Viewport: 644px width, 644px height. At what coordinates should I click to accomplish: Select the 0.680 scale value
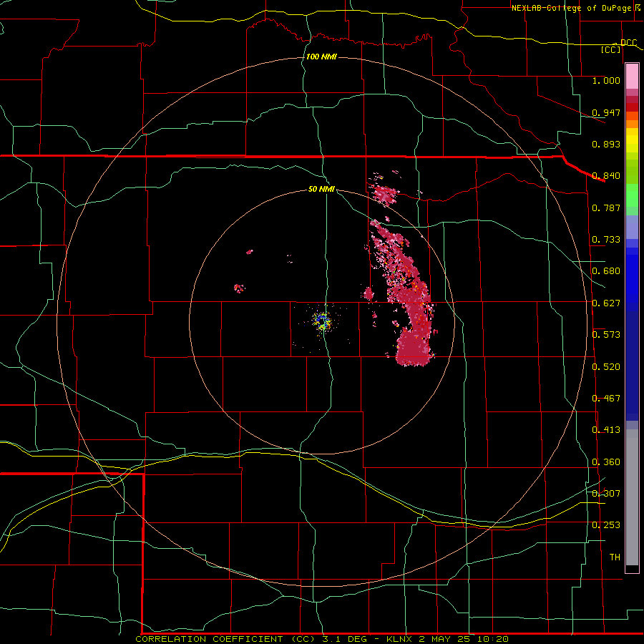(606, 271)
